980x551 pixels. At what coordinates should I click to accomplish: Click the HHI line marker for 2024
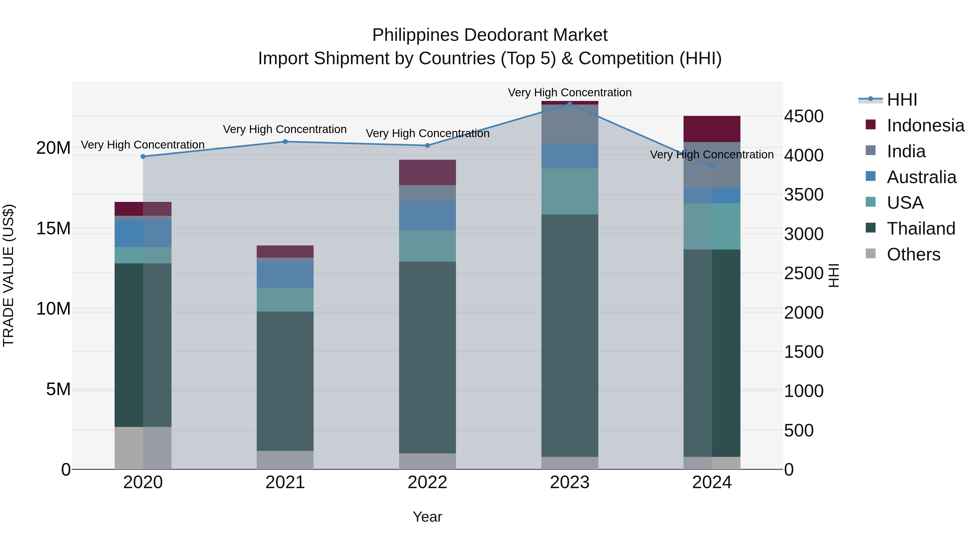point(712,167)
